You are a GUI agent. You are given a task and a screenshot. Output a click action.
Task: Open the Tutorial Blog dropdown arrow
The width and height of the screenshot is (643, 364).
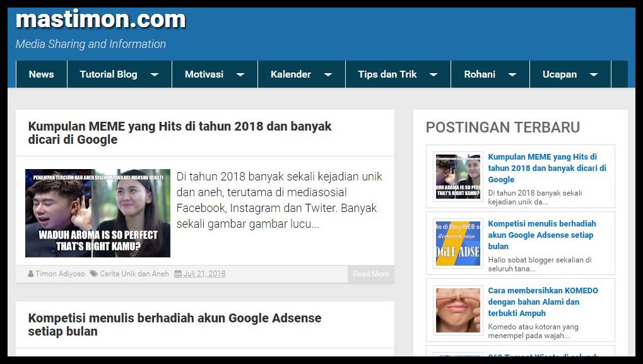click(x=155, y=74)
